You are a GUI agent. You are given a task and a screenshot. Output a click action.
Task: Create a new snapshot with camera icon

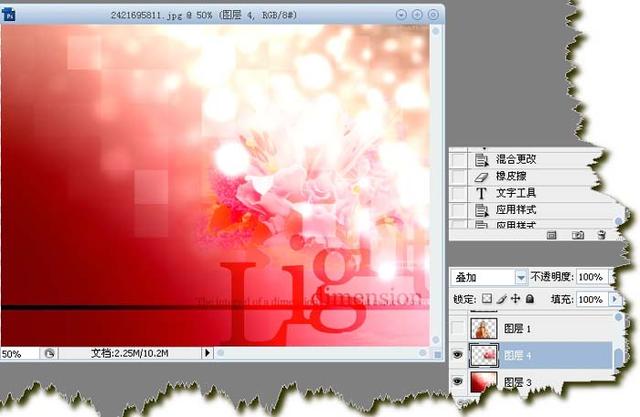578,235
